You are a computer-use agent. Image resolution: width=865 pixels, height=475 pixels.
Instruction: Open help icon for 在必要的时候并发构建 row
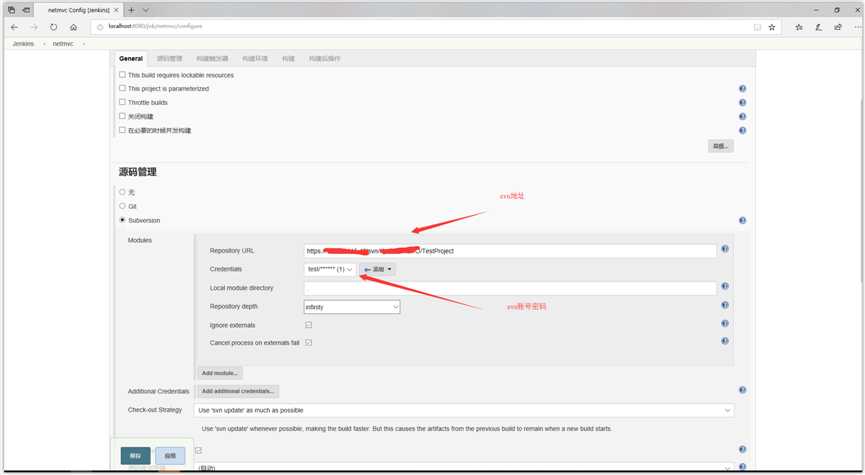point(743,131)
